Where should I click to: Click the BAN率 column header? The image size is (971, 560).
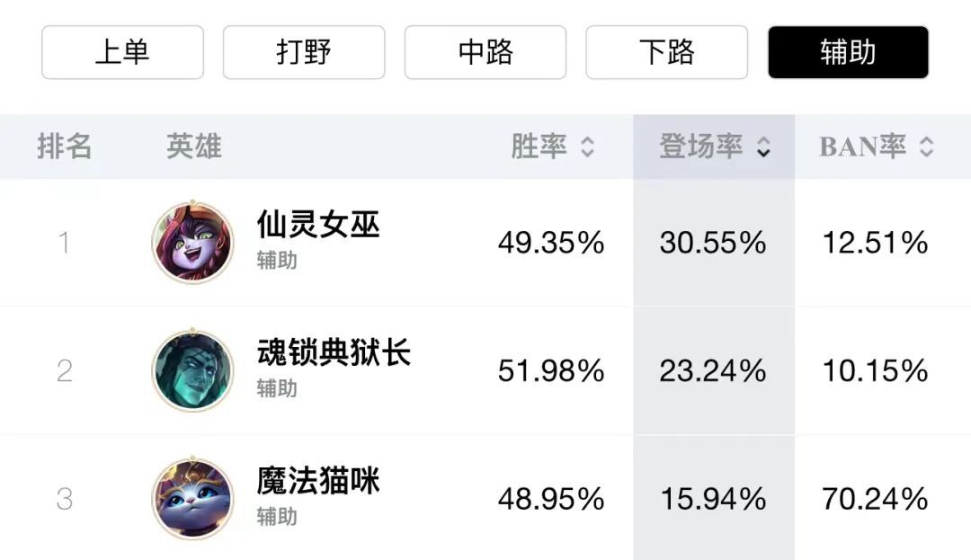(x=862, y=147)
